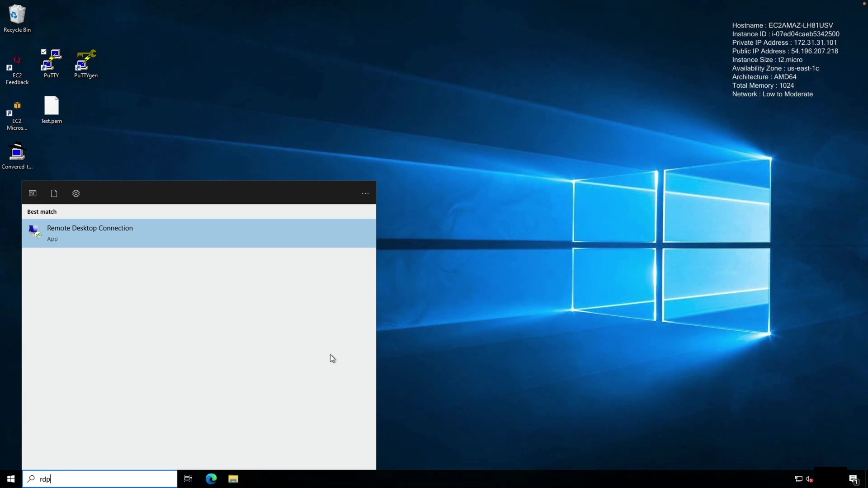This screenshot has width=868, height=488.
Task: Click the muted volume tray icon
Action: 809,479
